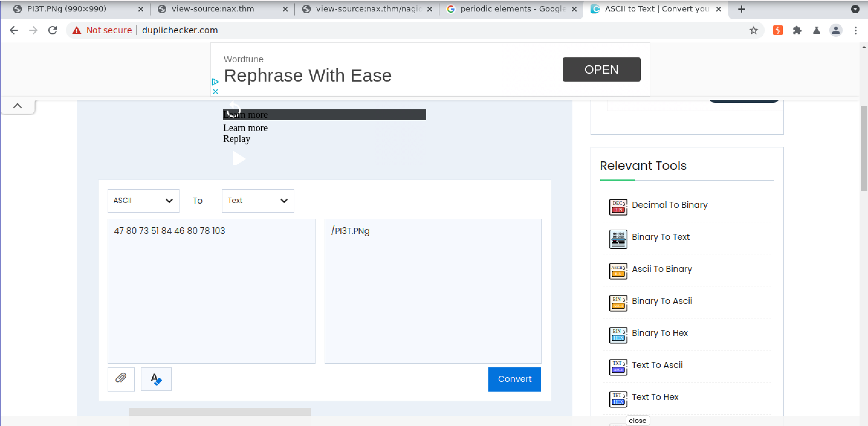
Task: Click the Binary To Ascii link
Action: pyautogui.click(x=662, y=301)
